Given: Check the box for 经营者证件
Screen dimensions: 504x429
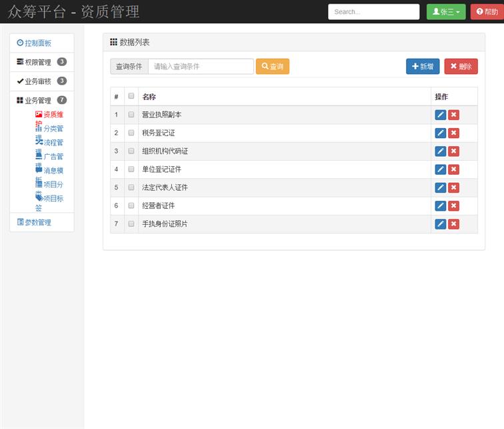Looking at the screenshot, I should coord(131,205).
